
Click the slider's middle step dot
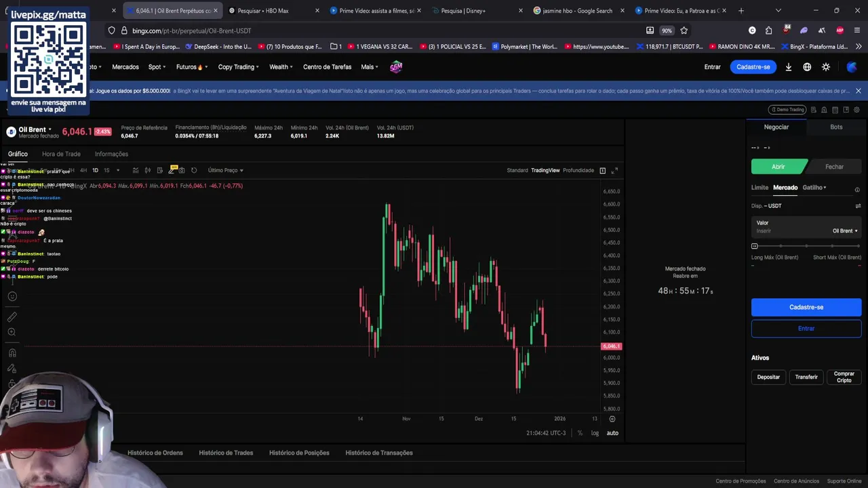coord(806,246)
